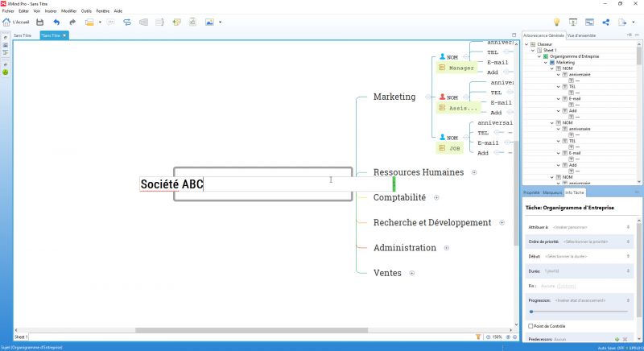Image resolution: width=644 pixels, height=351 pixels.
Task: Collapse the Sheet 1 tree node
Action: click(x=533, y=51)
